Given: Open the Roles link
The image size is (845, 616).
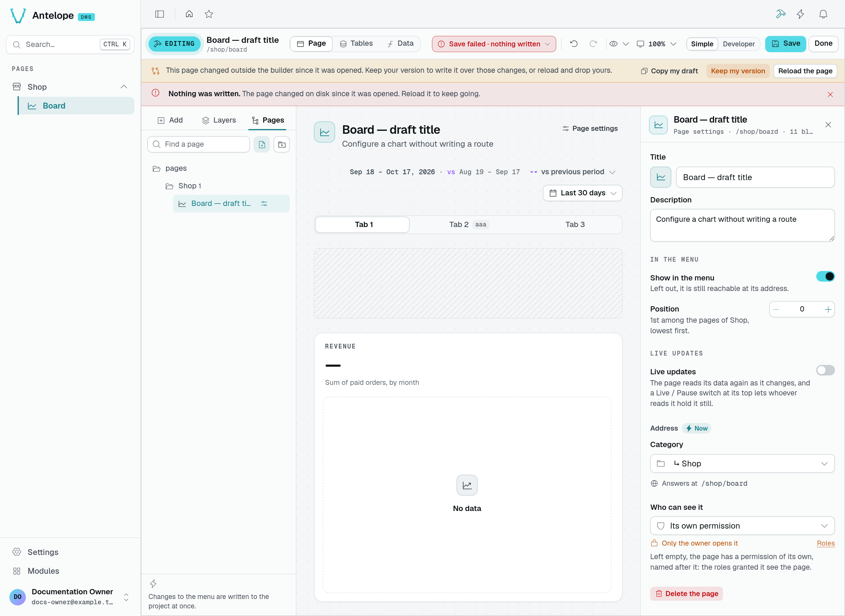Looking at the screenshot, I should [x=826, y=543].
